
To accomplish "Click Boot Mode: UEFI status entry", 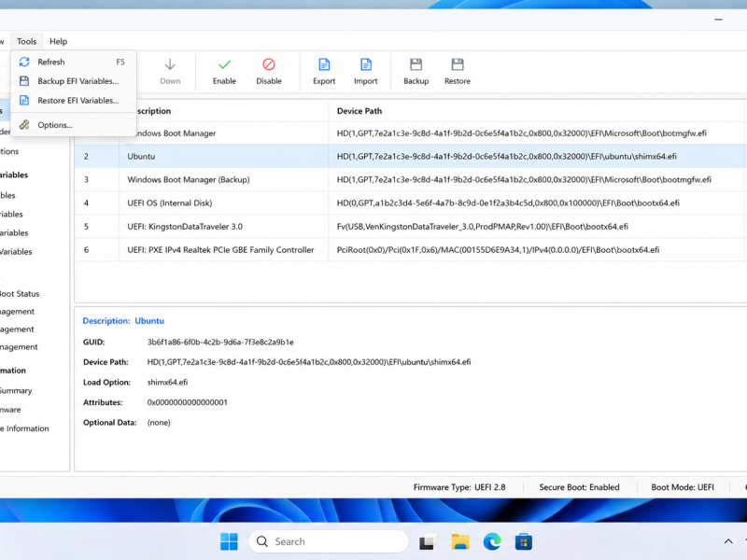I will 683,487.
